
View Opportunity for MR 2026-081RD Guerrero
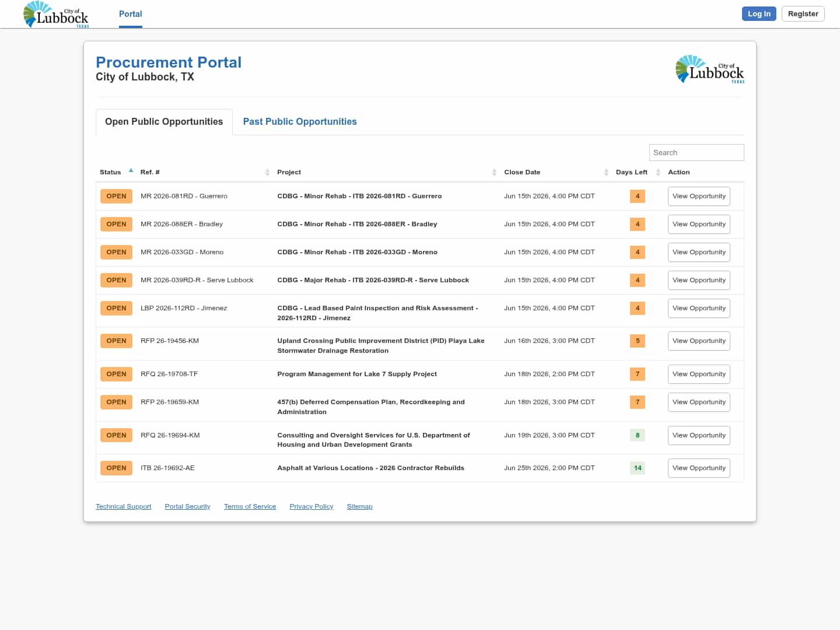(699, 197)
